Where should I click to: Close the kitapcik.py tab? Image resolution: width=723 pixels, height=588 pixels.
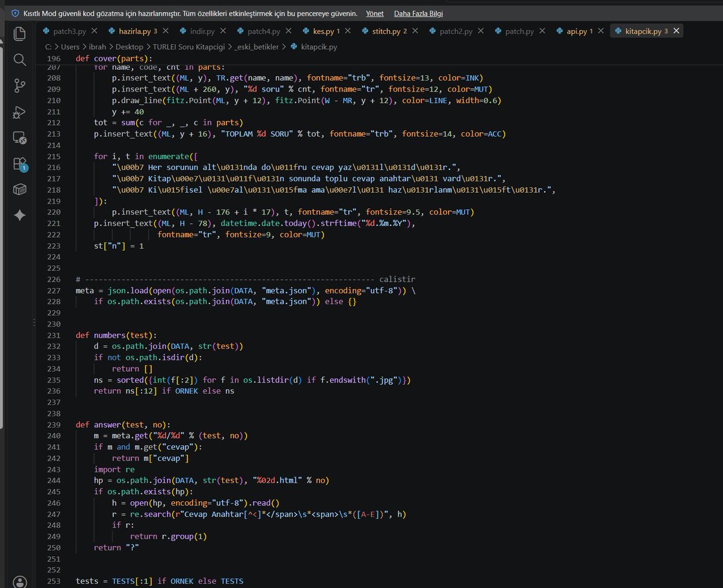click(676, 31)
